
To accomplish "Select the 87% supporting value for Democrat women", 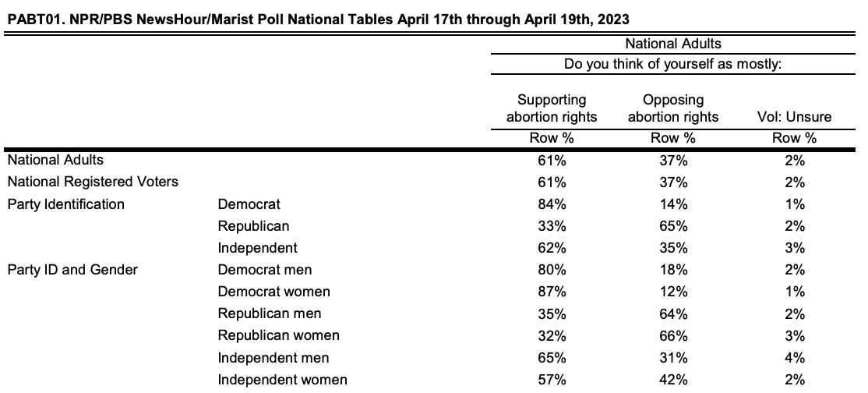I will tap(552, 292).
